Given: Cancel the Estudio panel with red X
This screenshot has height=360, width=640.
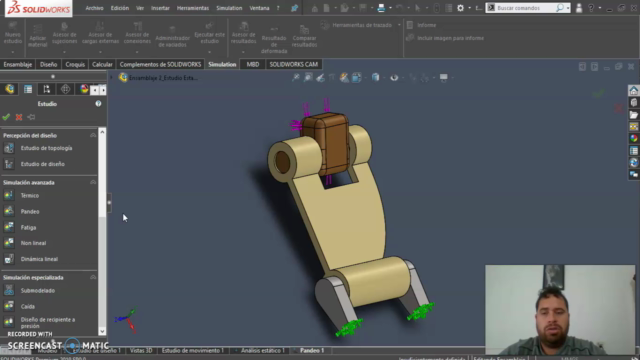Looking at the screenshot, I should click(19, 117).
